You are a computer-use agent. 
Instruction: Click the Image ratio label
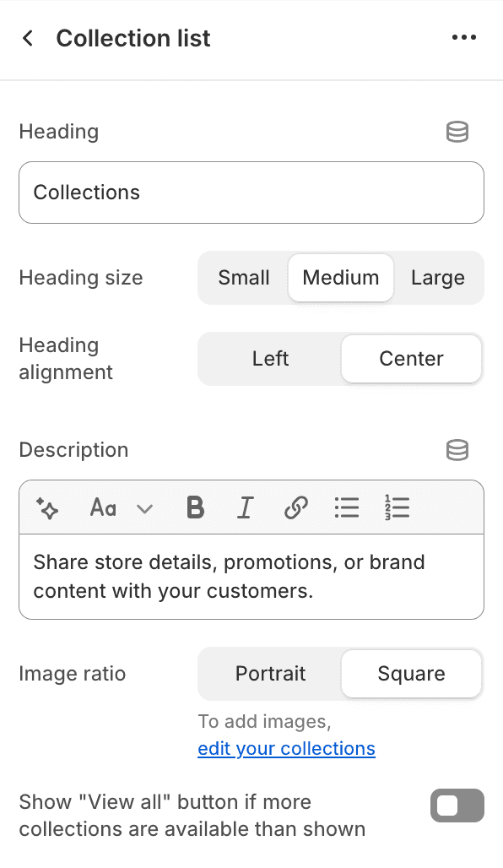(73, 674)
